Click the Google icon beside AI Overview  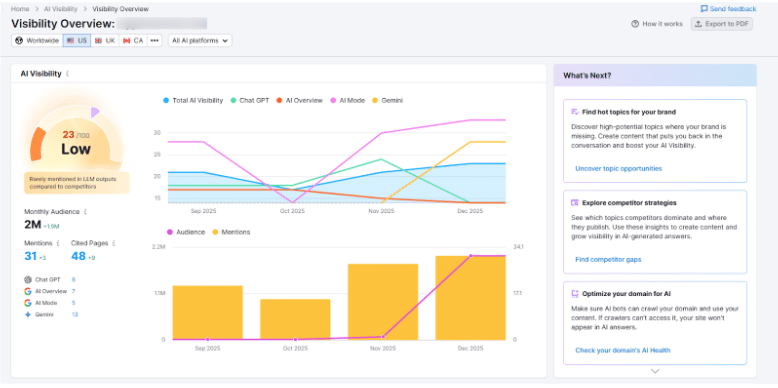[x=28, y=291]
